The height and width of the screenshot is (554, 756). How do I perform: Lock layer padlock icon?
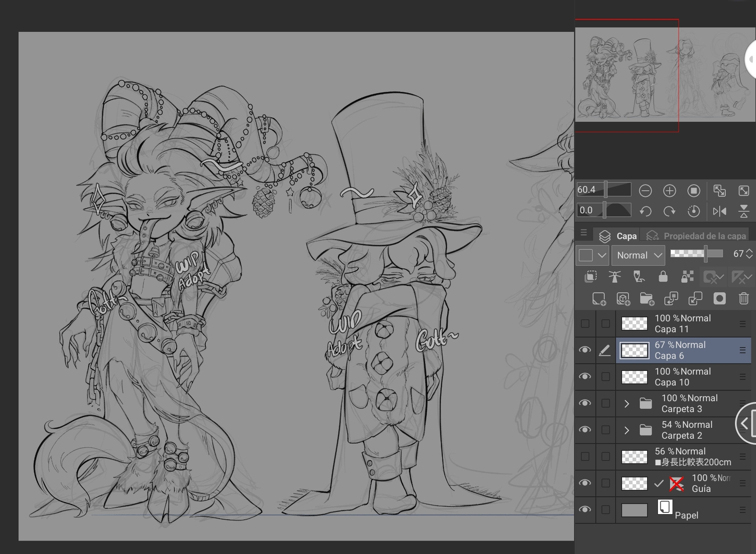(663, 277)
